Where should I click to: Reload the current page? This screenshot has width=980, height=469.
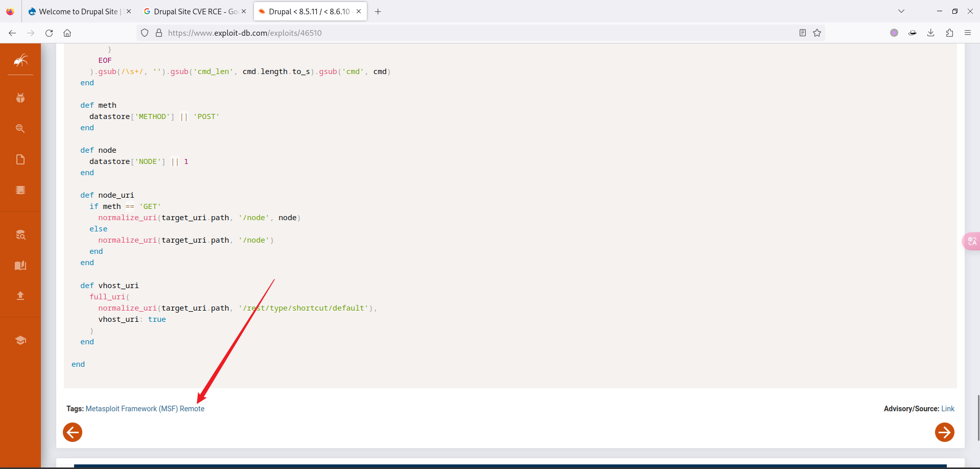(49, 33)
